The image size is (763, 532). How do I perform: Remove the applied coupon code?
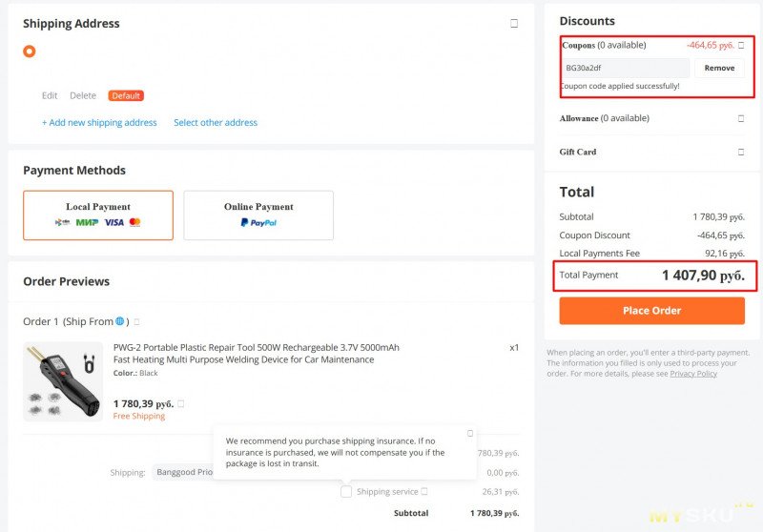719,69
